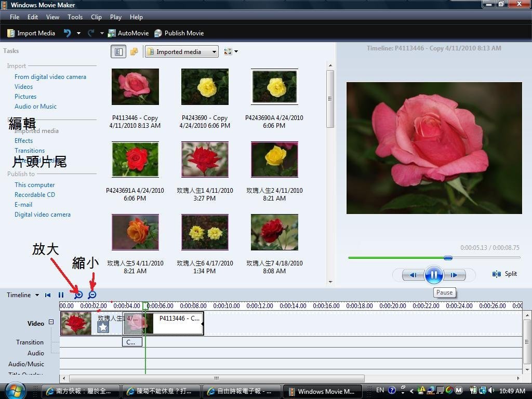Screen dimensions: 532x399
Task: Start AutoMovie from the toolbar
Action: [x=128, y=33]
